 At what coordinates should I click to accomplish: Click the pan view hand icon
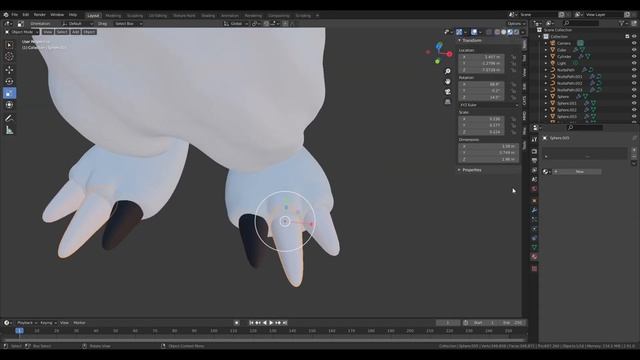(x=448, y=82)
